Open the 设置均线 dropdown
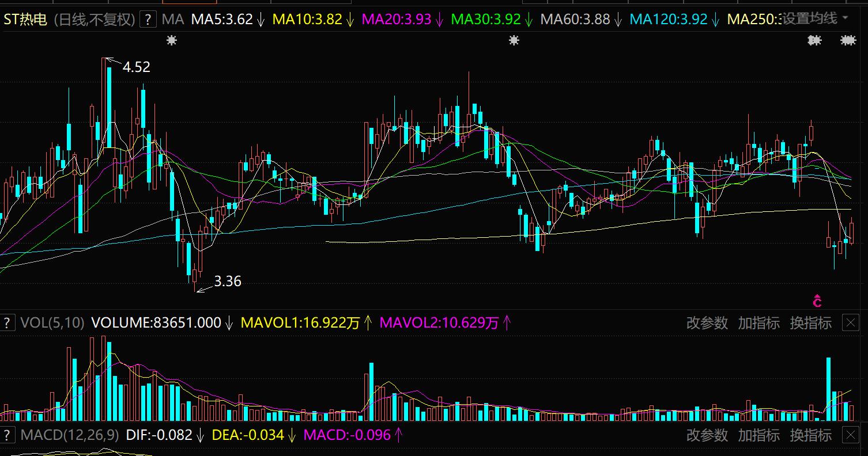868x456 pixels. [815, 18]
